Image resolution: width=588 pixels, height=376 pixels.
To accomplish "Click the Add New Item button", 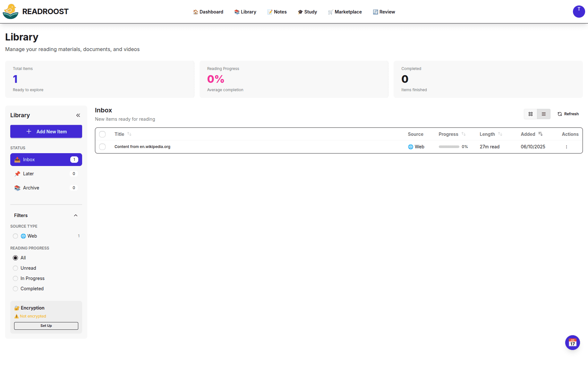I will pyautogui.click(x=46, y=131).
